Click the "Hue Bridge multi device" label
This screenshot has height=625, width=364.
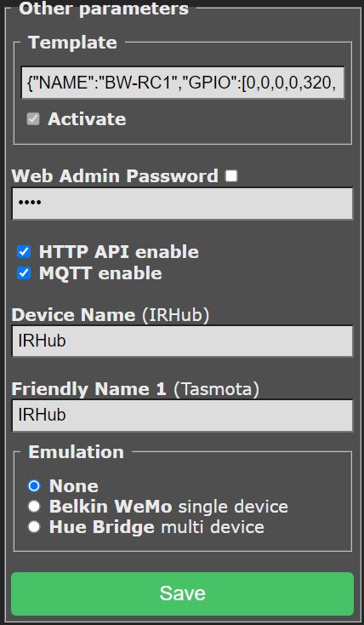click(x=156, y=527)
